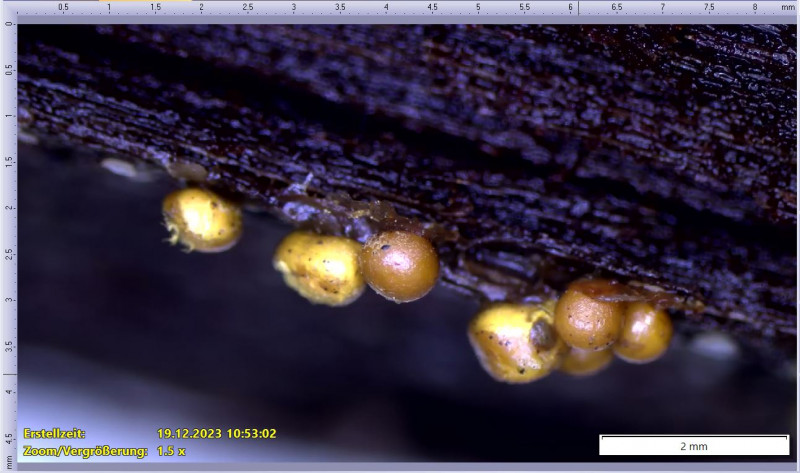
Task: Click the 2 mm scale bar
Action: [x=693, y=445]
